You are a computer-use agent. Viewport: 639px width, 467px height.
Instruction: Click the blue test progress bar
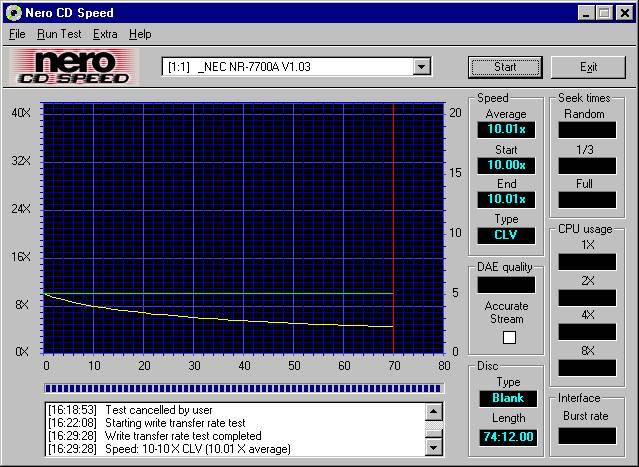point(243,388)
